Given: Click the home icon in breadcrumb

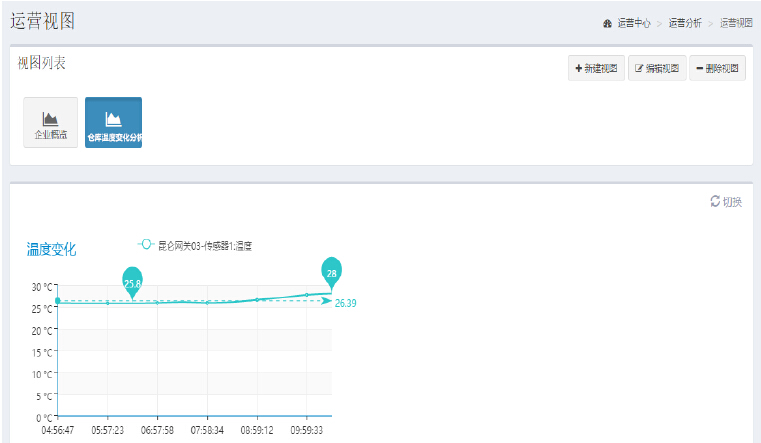Looking at the screenshot, I should tap(607, 23).
